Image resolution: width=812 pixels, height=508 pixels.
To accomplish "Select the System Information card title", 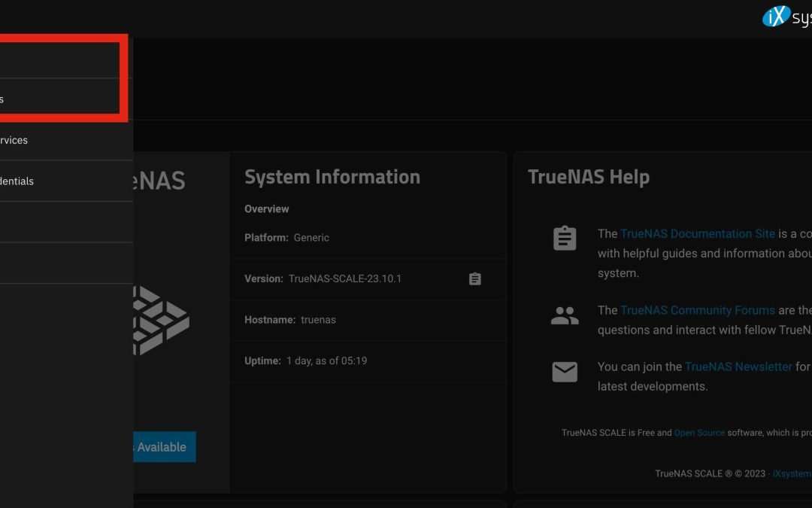I will [332, 176].
